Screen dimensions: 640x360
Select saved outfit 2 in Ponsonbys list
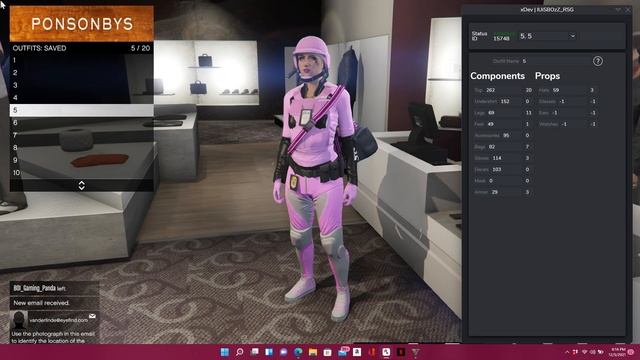[82, 73]
